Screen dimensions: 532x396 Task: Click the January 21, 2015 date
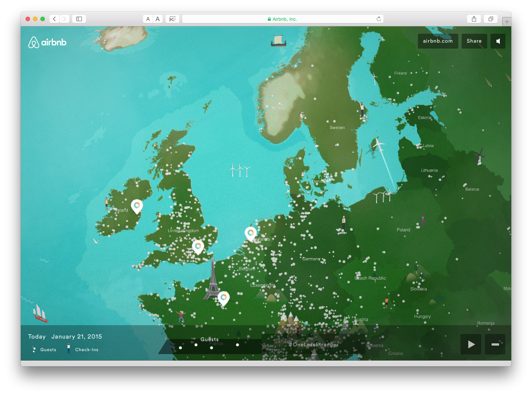pyautogui.click(x=77, y=337)
